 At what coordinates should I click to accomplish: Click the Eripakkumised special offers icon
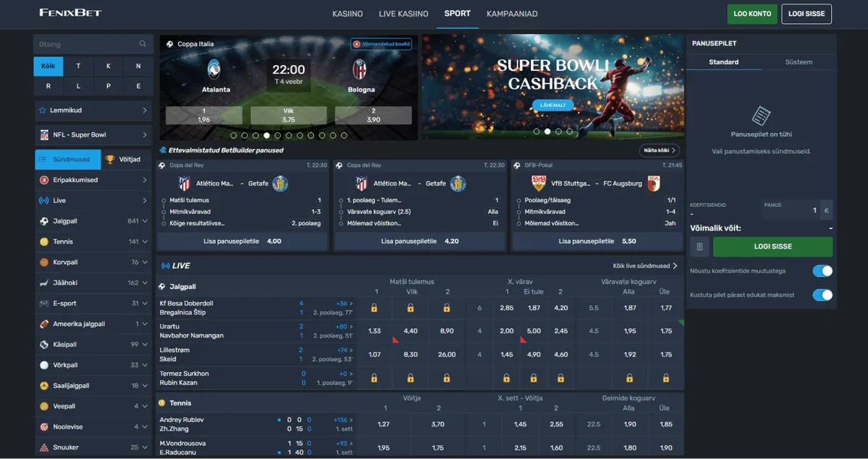point(44,180)
